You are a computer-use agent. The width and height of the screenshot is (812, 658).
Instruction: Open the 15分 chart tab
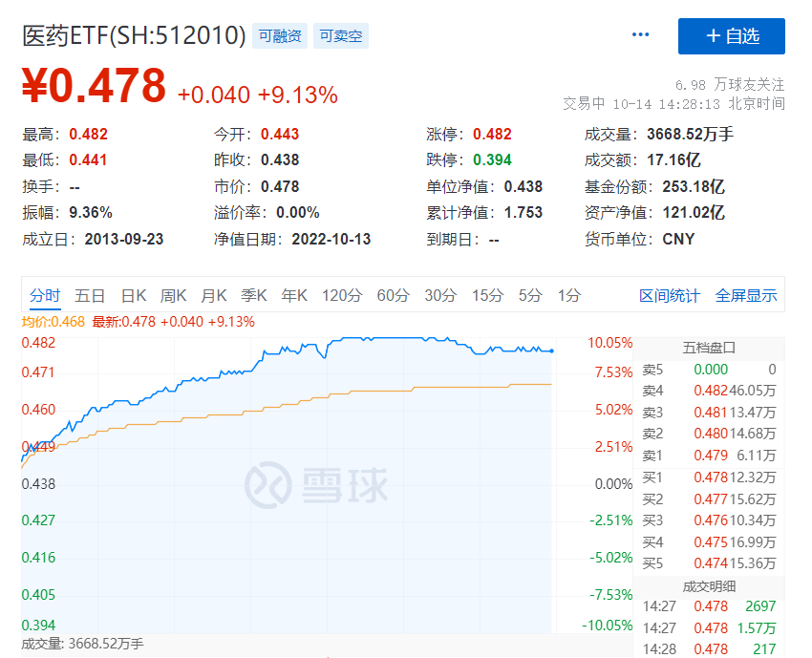[487, 296]
